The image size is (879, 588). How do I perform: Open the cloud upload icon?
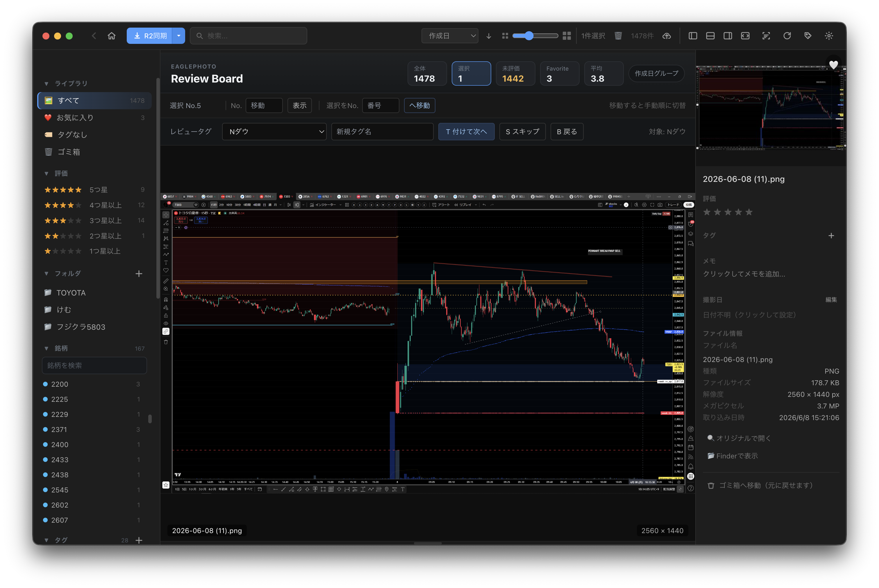click(x=666, y=36)
